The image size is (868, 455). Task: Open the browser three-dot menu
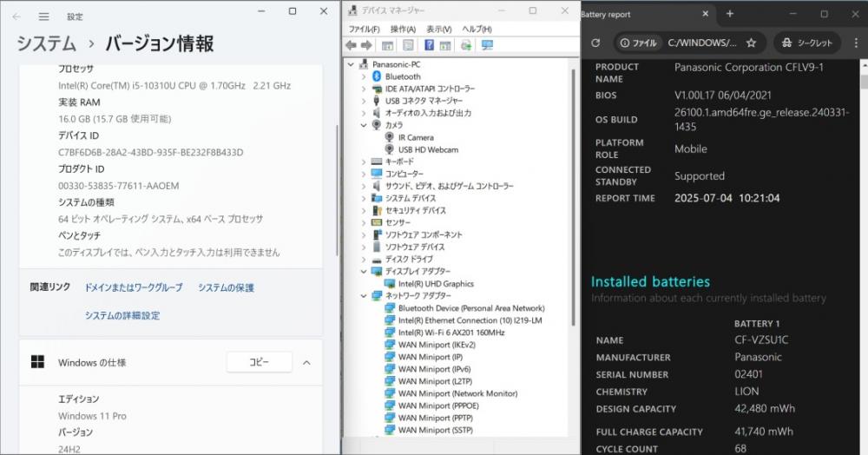857,43
